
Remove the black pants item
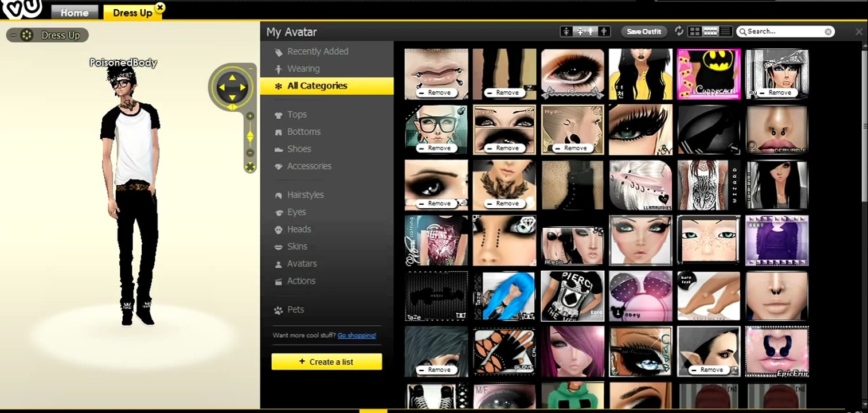pos(503,92)
